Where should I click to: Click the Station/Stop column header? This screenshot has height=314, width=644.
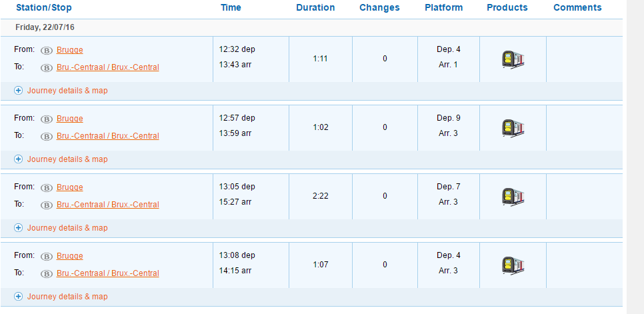coord(44,7)
